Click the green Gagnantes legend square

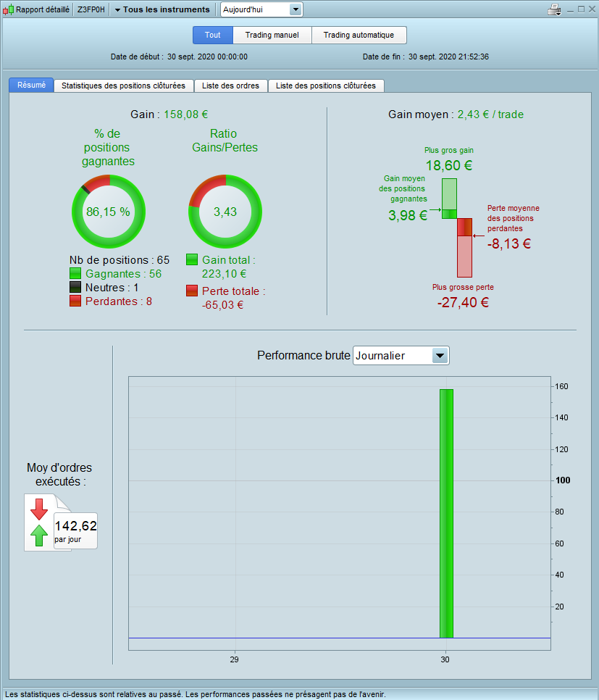pyautogui.click(x=75, y=274)
